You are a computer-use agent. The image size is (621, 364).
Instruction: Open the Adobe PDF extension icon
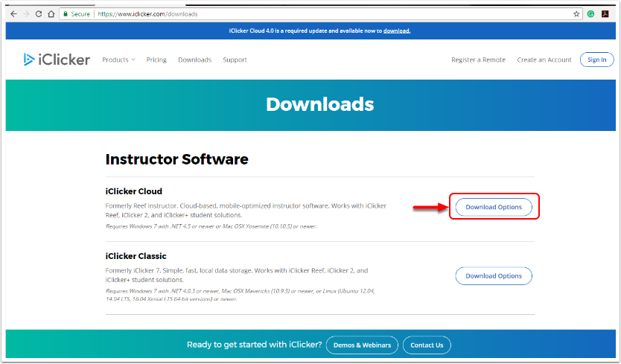pyautogui.click(x=605, y=14)
